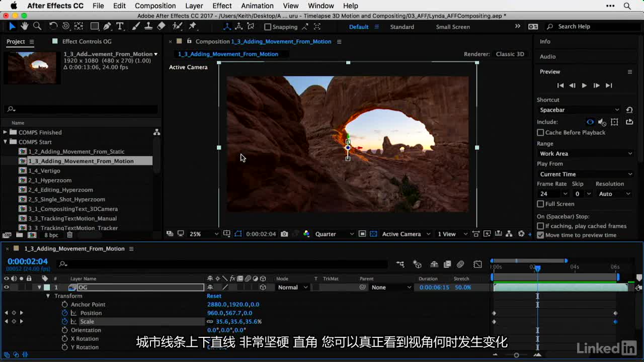
Task: Toggle the position stopwatch keyframe icon
Action: 64,313
